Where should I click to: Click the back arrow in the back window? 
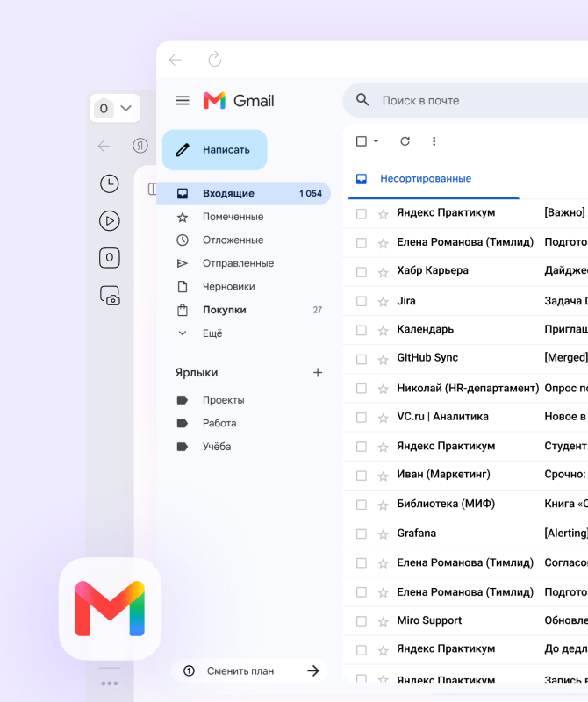[104, 146]
